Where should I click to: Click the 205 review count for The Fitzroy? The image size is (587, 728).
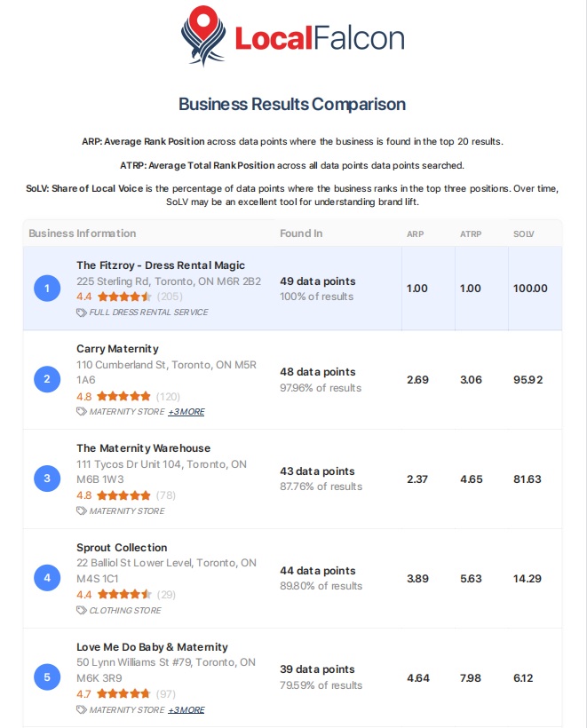170,297
